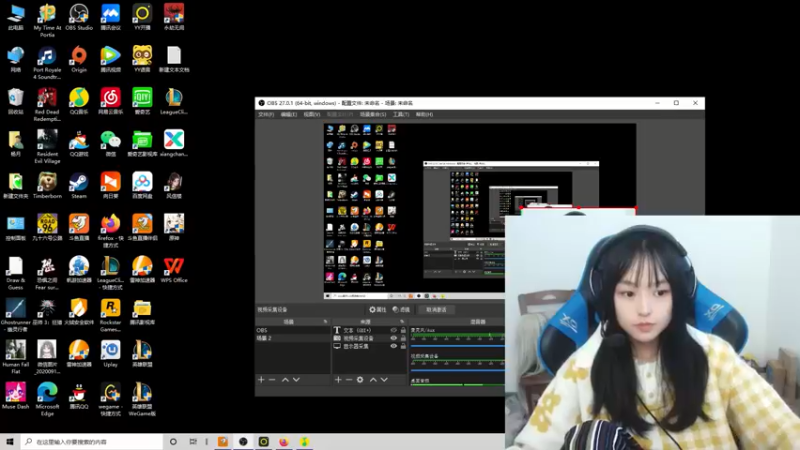The image size is (800, 450).
Task: Open the Resident Evil Village desktop shortcut
Action: [47, 146]
